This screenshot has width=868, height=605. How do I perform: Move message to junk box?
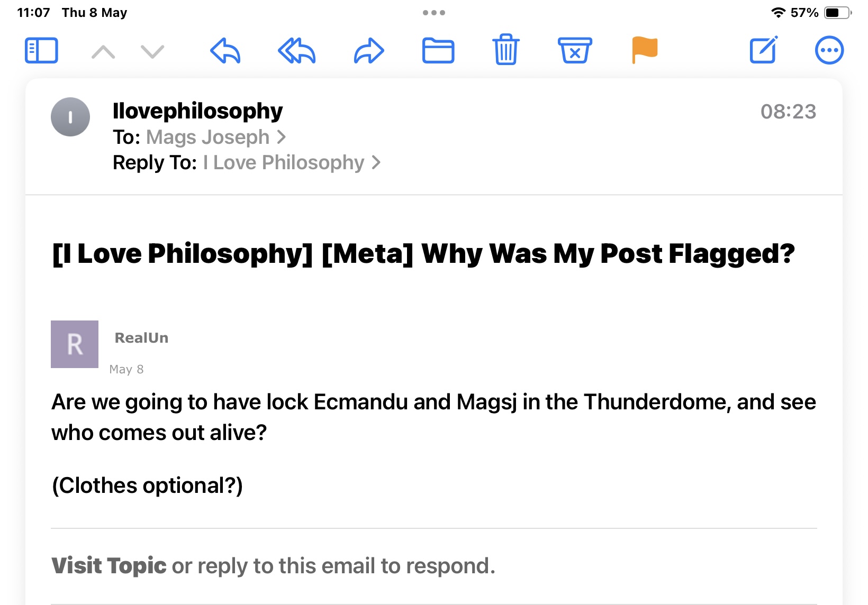(575, 50)
